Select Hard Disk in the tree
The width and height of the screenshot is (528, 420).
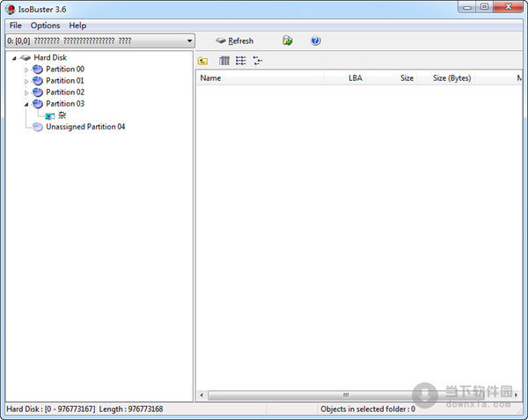pos(50,57)
